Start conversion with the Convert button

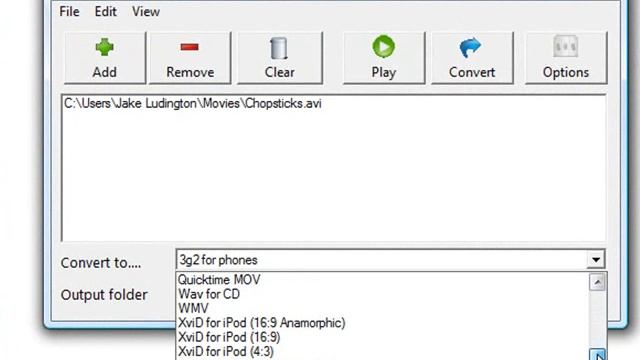(472, 58)
